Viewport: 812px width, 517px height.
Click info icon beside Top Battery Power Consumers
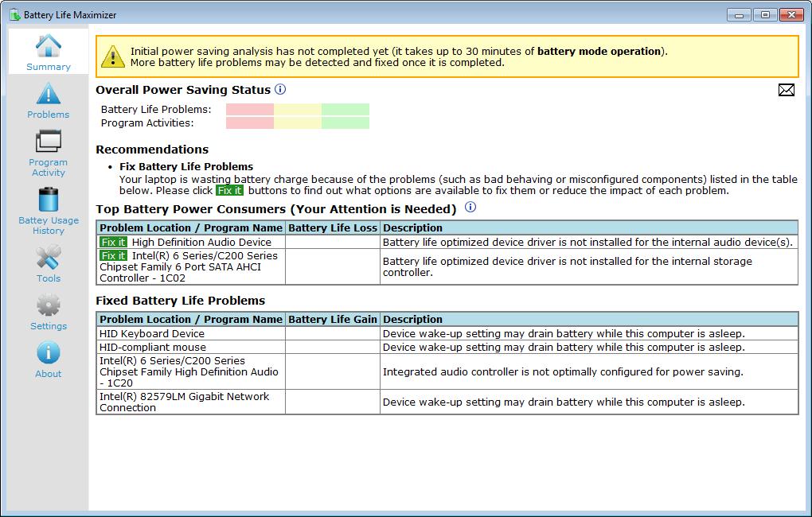[470, 207]
